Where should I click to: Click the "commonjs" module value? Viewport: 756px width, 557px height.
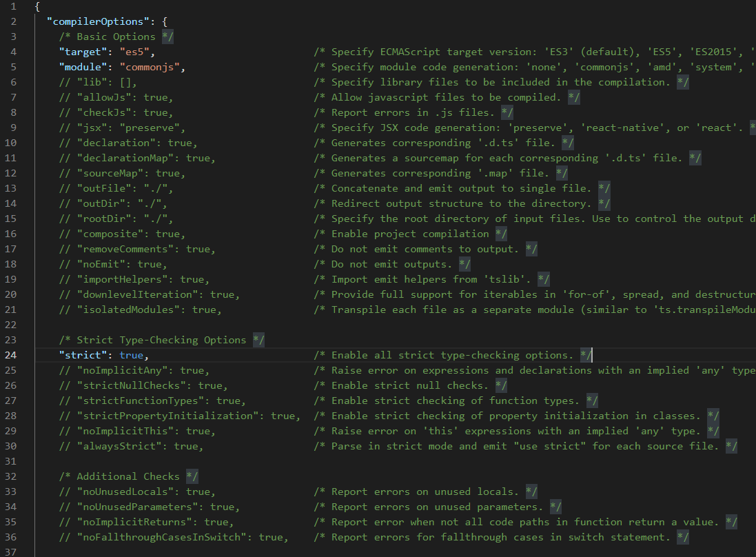point(152,67)
